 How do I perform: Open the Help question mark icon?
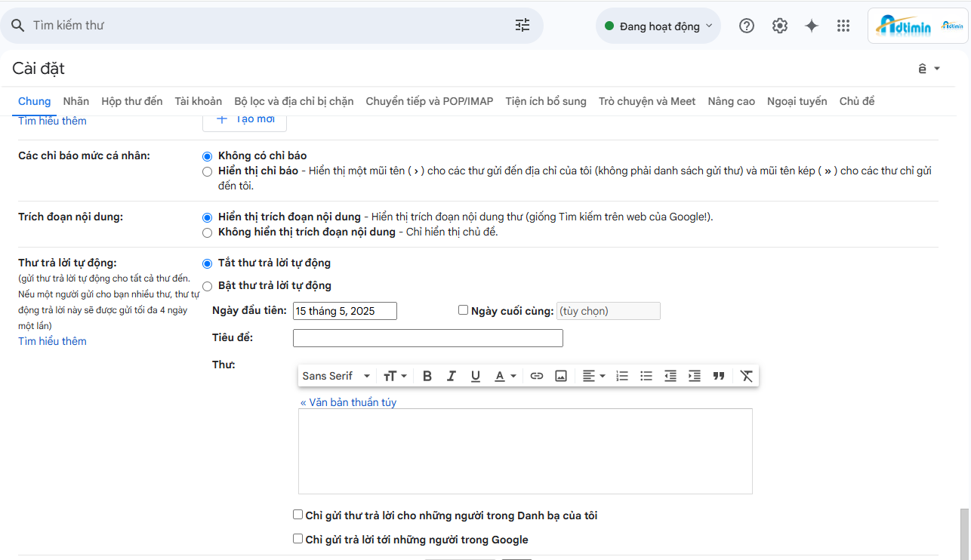pyautogui.click(x=747, y=26)
